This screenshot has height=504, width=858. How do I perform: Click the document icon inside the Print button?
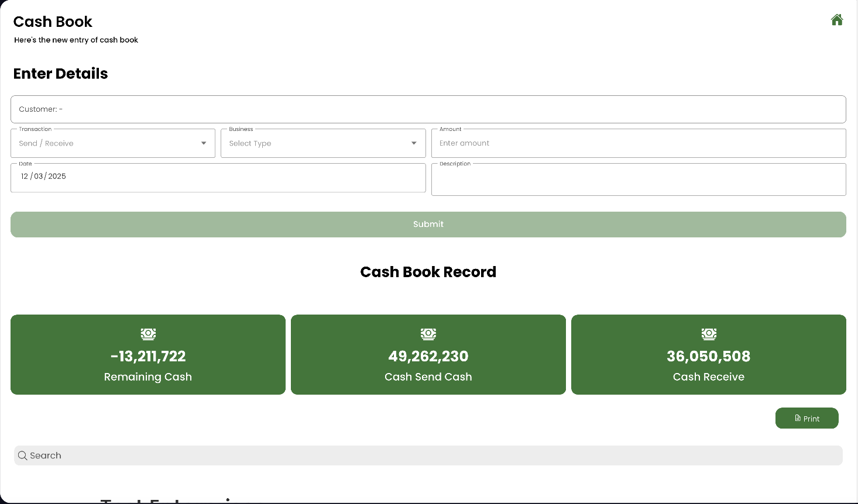[798, 418]
